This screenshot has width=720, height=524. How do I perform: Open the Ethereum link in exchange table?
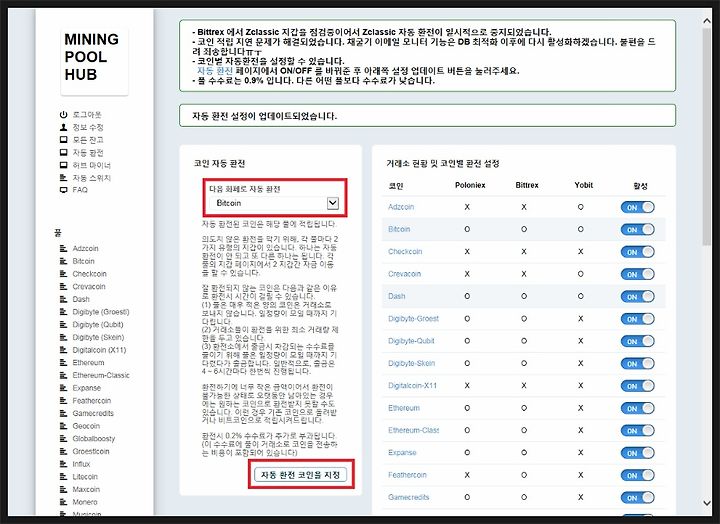pos(404,408)
